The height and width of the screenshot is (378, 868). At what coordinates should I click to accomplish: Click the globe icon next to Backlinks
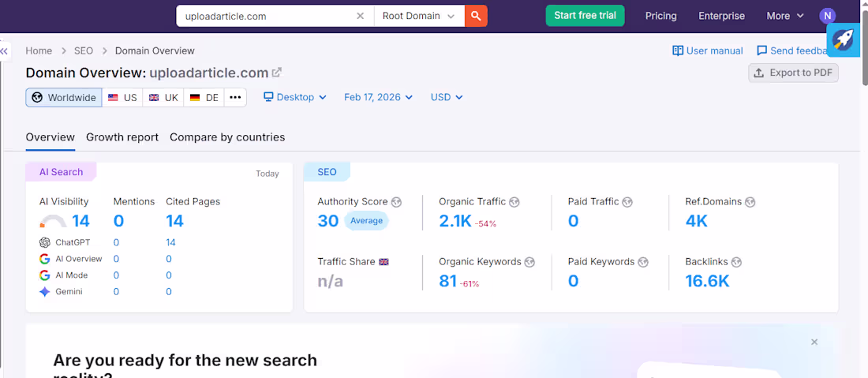(x=736, y=262)
